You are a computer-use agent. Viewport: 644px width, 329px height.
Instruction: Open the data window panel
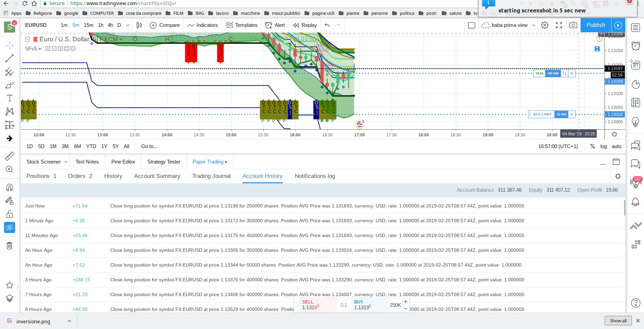click(636, 64)
